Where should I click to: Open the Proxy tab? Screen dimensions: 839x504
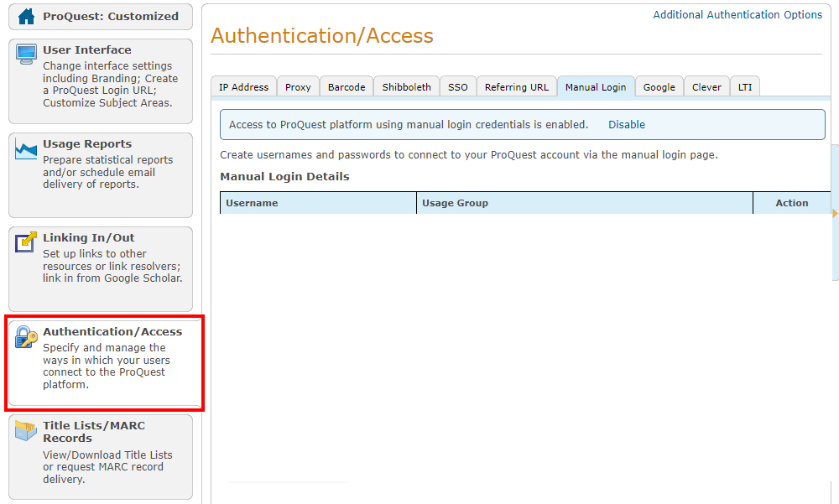[298, 86]
